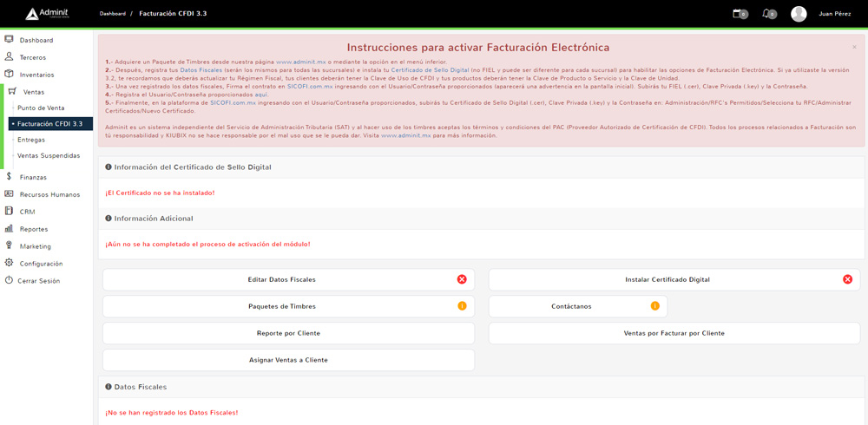Viewport: 868px width, 425px height.
Task: Click the Marketing icon in sidebar
Action: coord(9,245)
